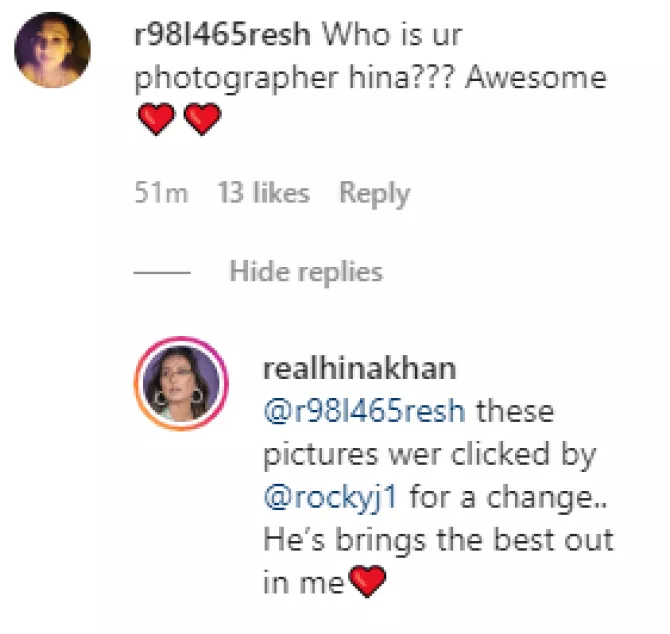Click the second red heart after Awesome
The image size is (670, 634).
202,122
